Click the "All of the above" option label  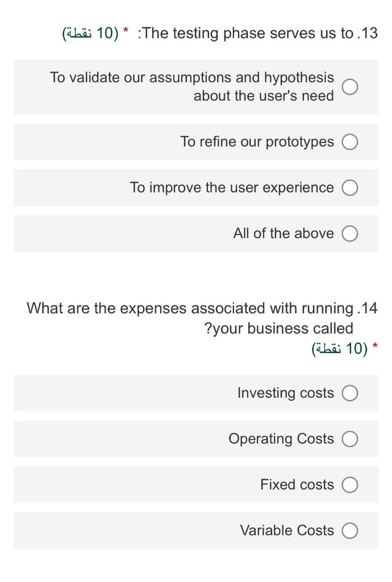(x=282, y=233)
